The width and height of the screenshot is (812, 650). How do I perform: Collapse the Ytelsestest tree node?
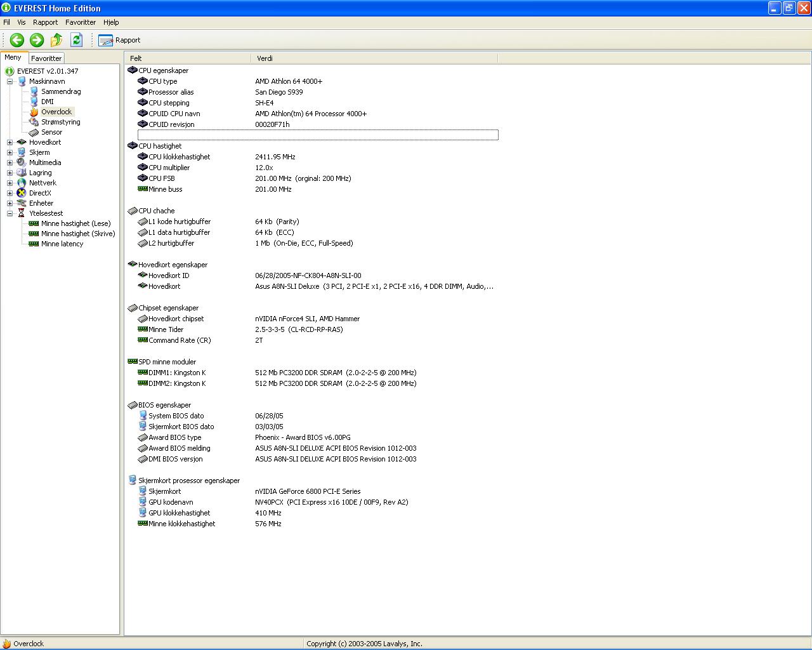[x=10, y=213]
